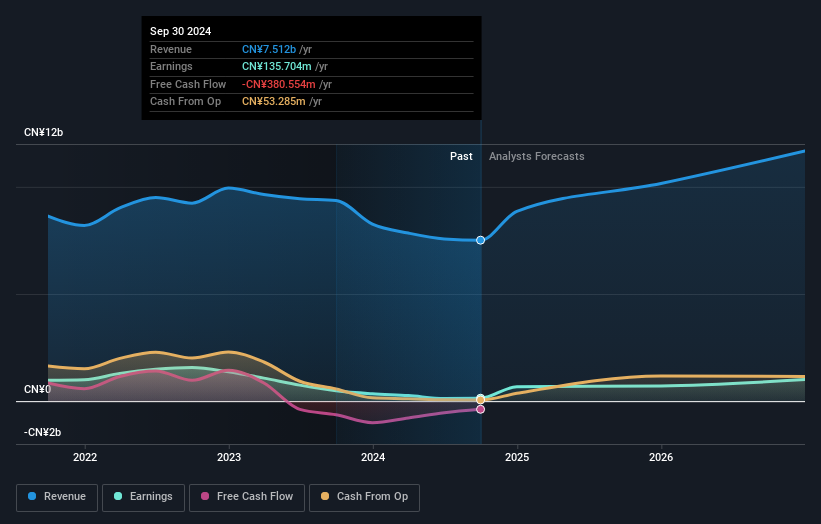
Task: Click the Revenue data point marker on blue line
Action: (480, 240)
